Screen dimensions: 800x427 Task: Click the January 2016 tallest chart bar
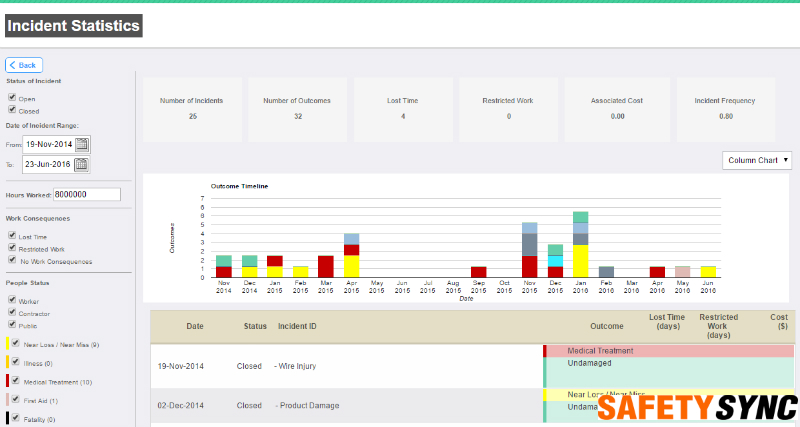coord(580,244)
